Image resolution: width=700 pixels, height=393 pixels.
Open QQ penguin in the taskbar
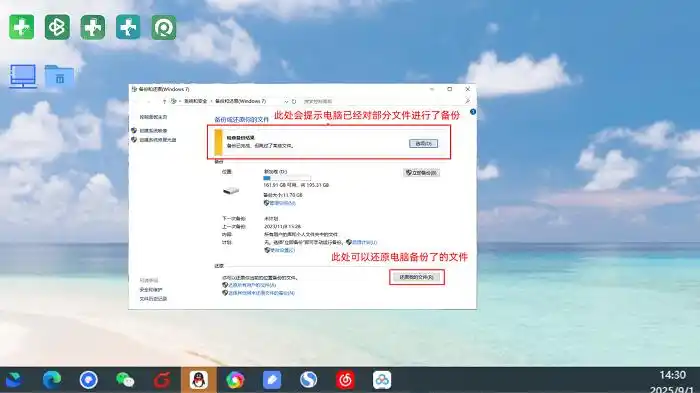click(x=199, y=380)
